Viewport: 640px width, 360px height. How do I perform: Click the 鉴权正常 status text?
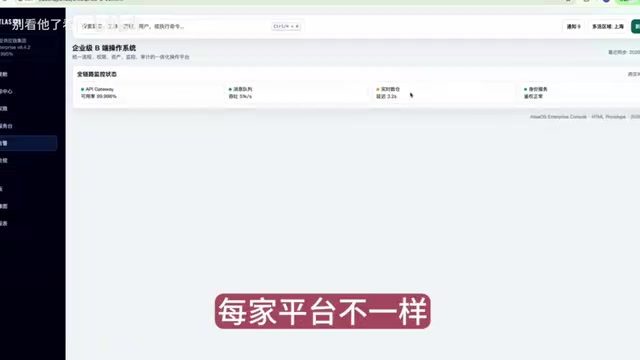click(533, 96)
